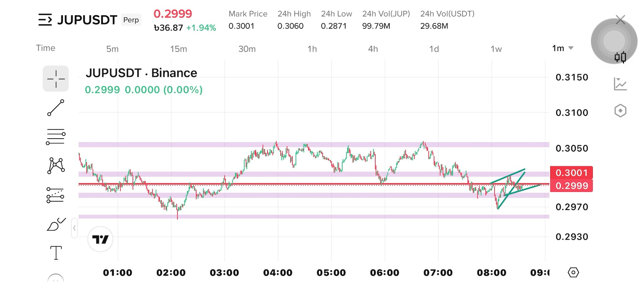Click the TradingView logo button
Image resolution: width=644 pixels, height=298 pixels.
tap(100, 239)
